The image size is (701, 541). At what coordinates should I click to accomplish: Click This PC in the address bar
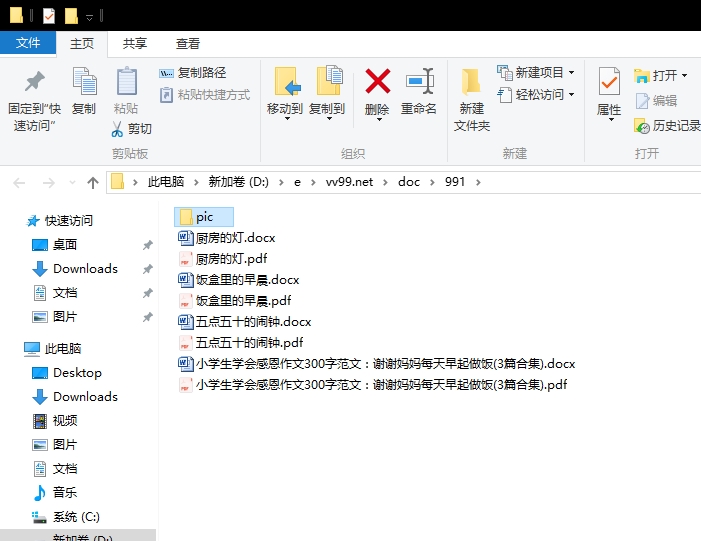pyautogui.click(x=166, y=182)
